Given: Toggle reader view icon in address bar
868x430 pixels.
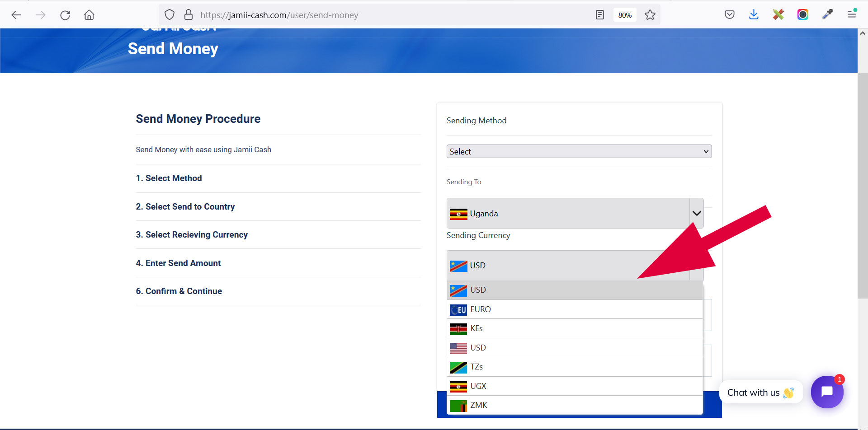Looking at the screenshot, I should 599,15.
